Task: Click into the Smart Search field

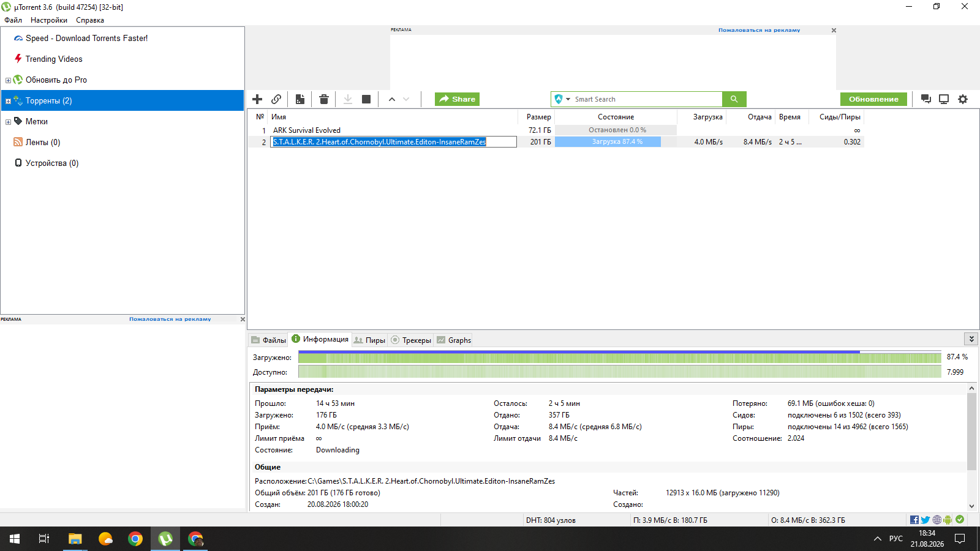Action: [647, 99]
